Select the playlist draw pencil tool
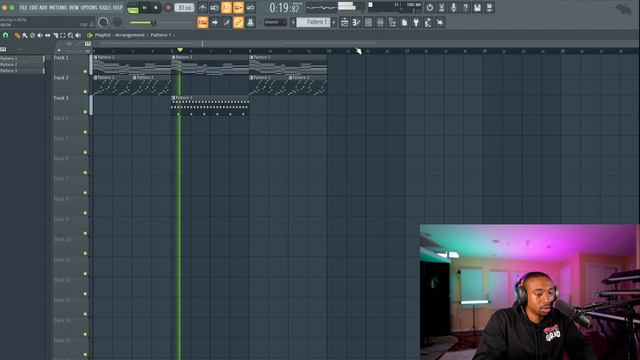The width and height of the screenshot is (640, 360). pyautogui.click(x=17, y=36)
